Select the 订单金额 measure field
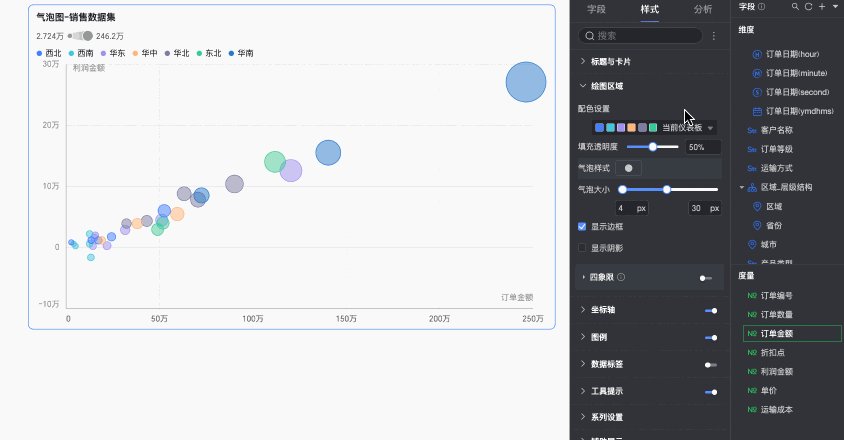Image resolution: width=844 pixels, height=440 pixels. click(x=792, y=334)
